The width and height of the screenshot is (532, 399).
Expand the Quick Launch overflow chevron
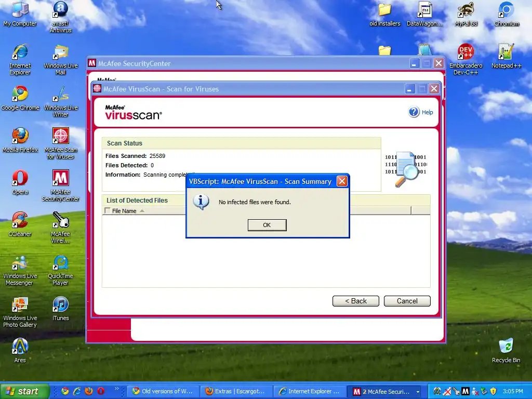(117, 389)
